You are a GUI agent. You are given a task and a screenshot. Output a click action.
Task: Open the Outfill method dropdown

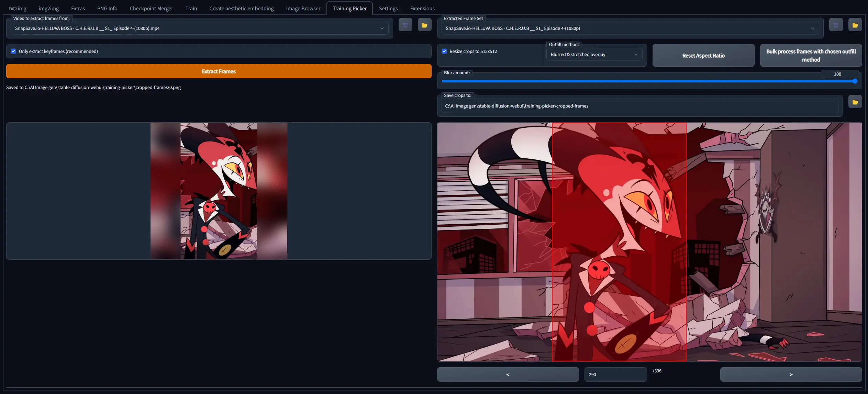[x=594, y=54]
